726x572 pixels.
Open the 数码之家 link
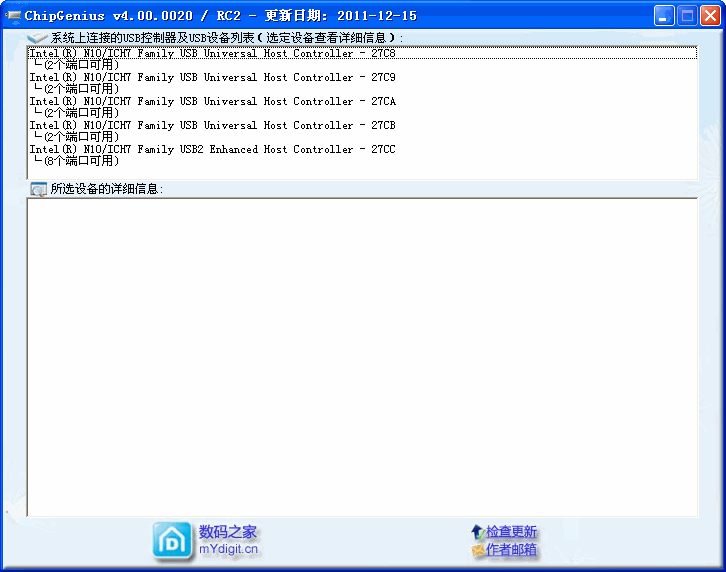(228, 532)
